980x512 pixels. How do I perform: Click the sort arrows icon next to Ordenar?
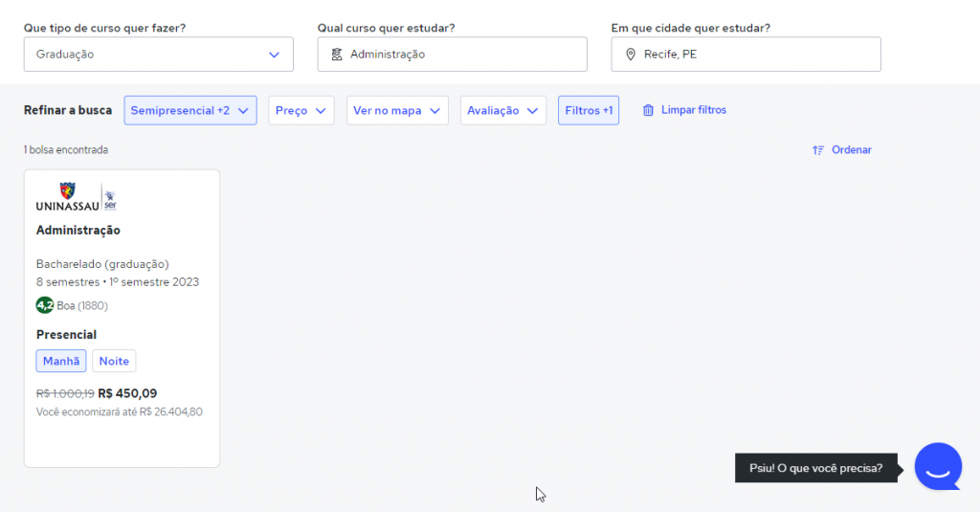point(818,150)
